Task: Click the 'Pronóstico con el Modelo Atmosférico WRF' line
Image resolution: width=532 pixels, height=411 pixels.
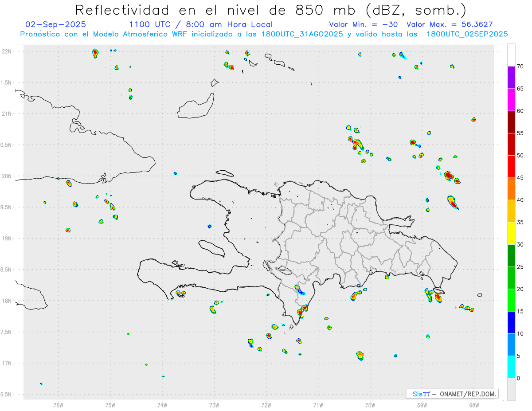Action: (264, 34)
